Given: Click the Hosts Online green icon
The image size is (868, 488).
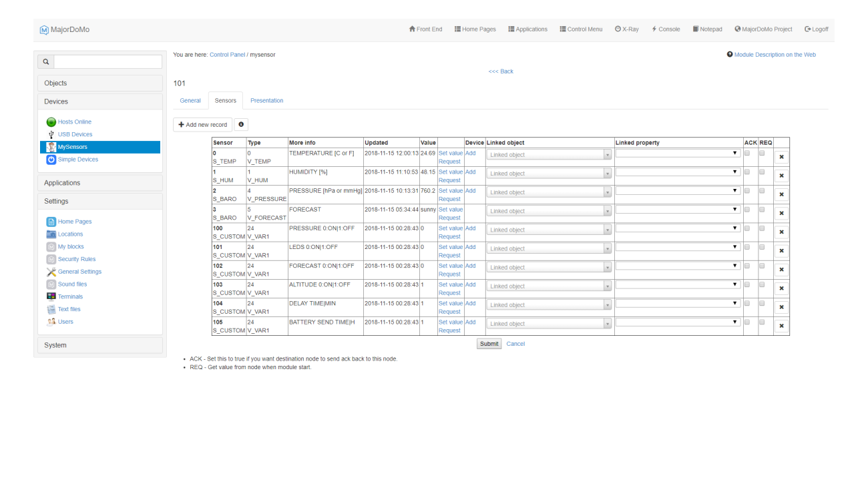Looking at the screenshot, I should coord(51,122).
